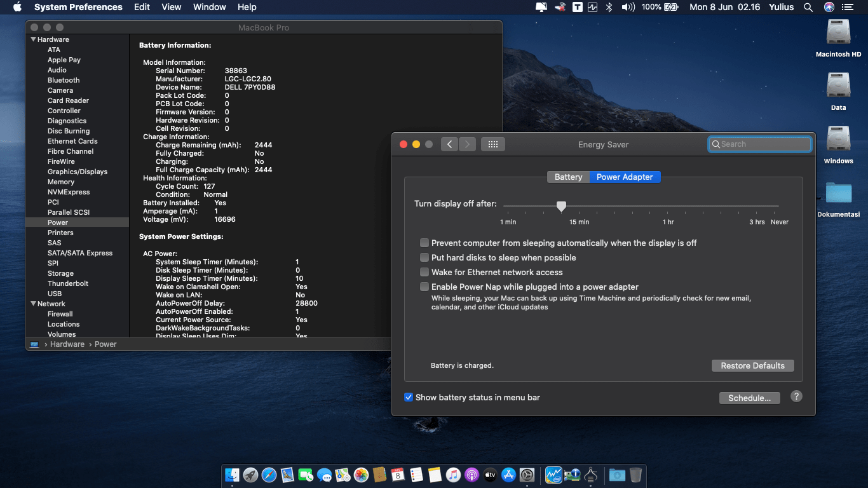
Task: Open Notification Center in the menu bar
Action: pyautogui.click(x=848, y=7)
